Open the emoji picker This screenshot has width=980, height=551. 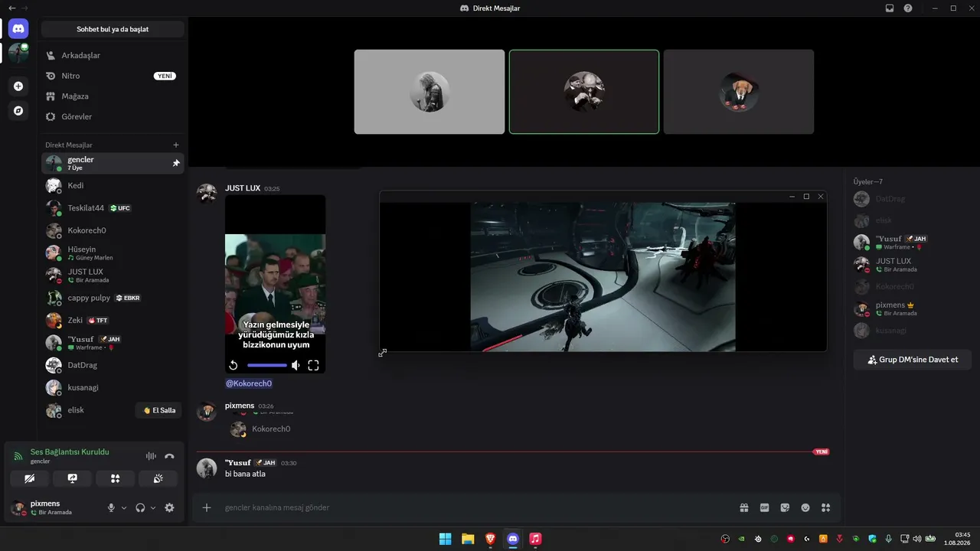(x=805, y=507)
